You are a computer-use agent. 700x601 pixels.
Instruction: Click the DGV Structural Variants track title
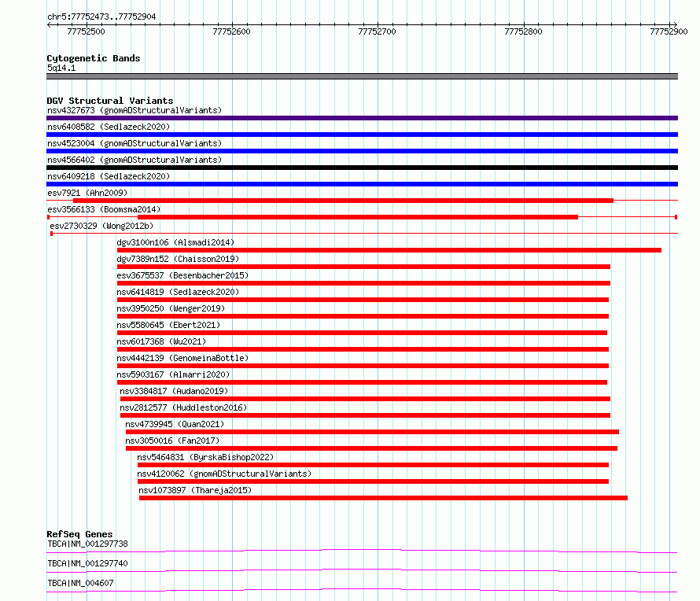(x=110, y=101)
